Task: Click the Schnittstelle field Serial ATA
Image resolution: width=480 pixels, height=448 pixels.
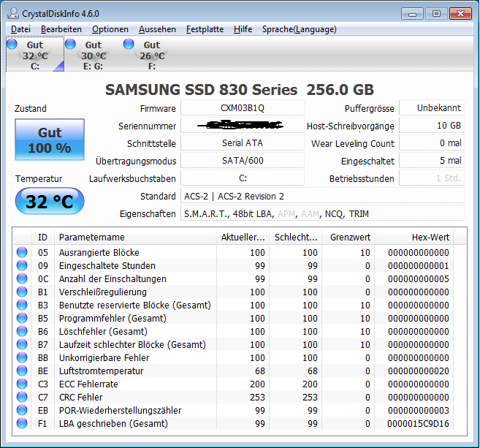Action: [x=243, y=143]
